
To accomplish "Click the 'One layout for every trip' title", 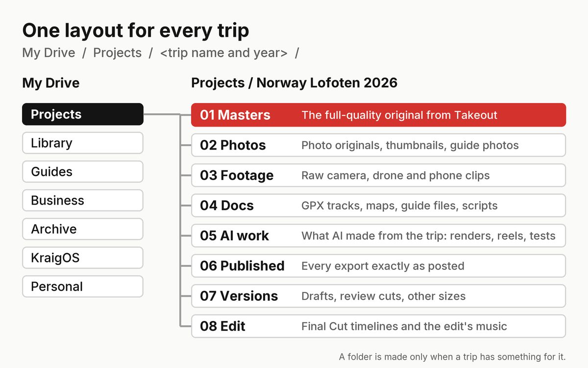I will point(136,30).
